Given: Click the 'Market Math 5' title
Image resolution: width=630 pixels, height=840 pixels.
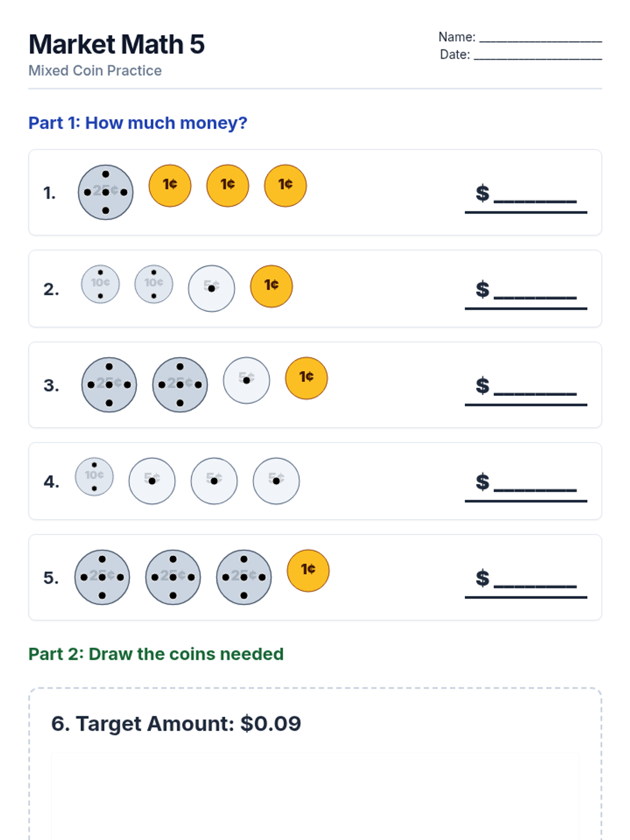Looking at the screenshot, I should (117, 45).
